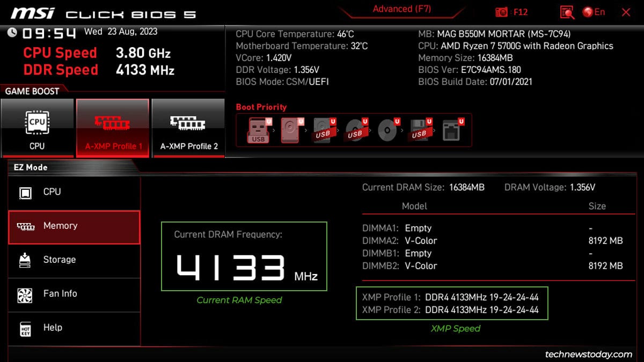Select the USB floppy boot device icon
The width and height of the screenshot is (644, 362).
coord(420,130)
